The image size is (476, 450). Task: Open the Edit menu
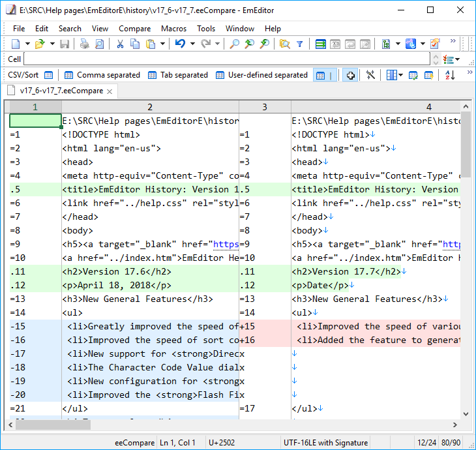[x=42, y=29]
